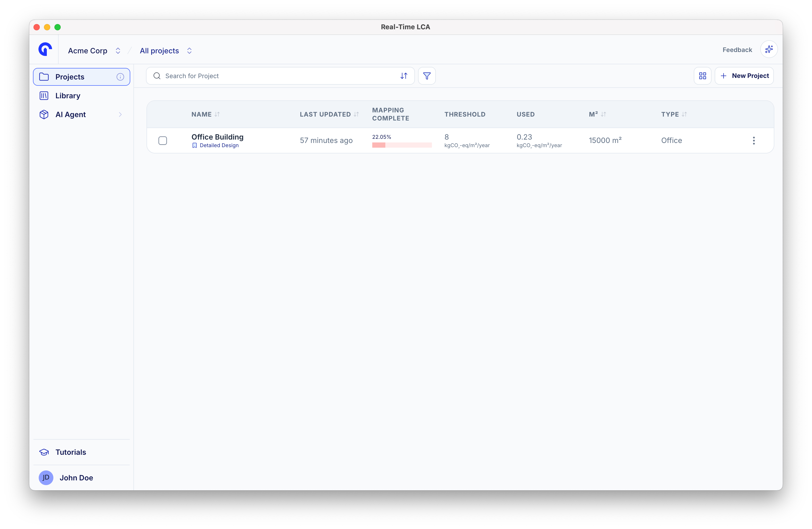Click the Feedback link
812x529 pixels.
[x=737, y=50]
